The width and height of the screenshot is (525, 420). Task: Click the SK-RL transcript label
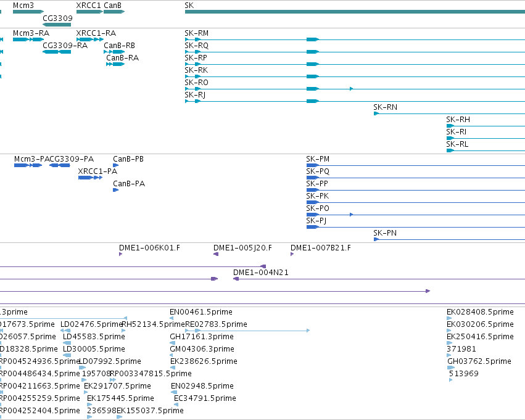457,144
